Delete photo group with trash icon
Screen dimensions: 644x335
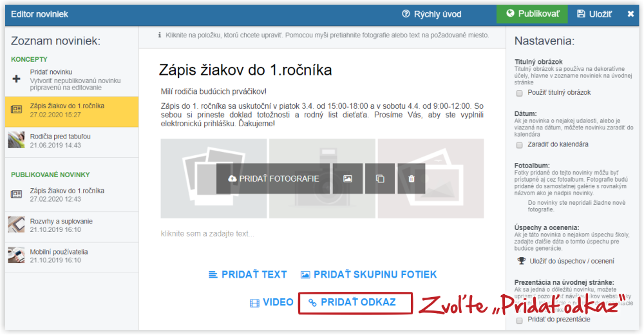[x=411, y=179]
